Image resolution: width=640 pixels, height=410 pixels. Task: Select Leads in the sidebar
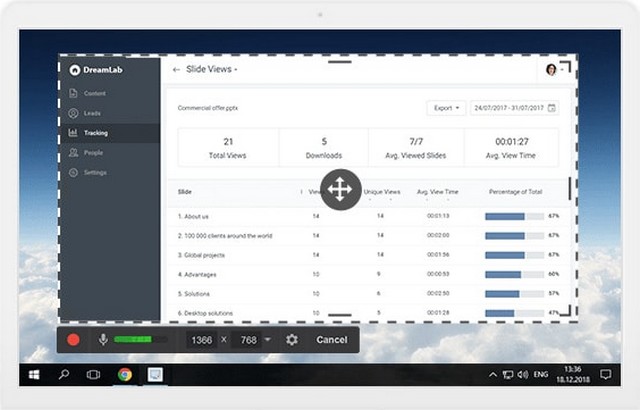tap(92, 113)
